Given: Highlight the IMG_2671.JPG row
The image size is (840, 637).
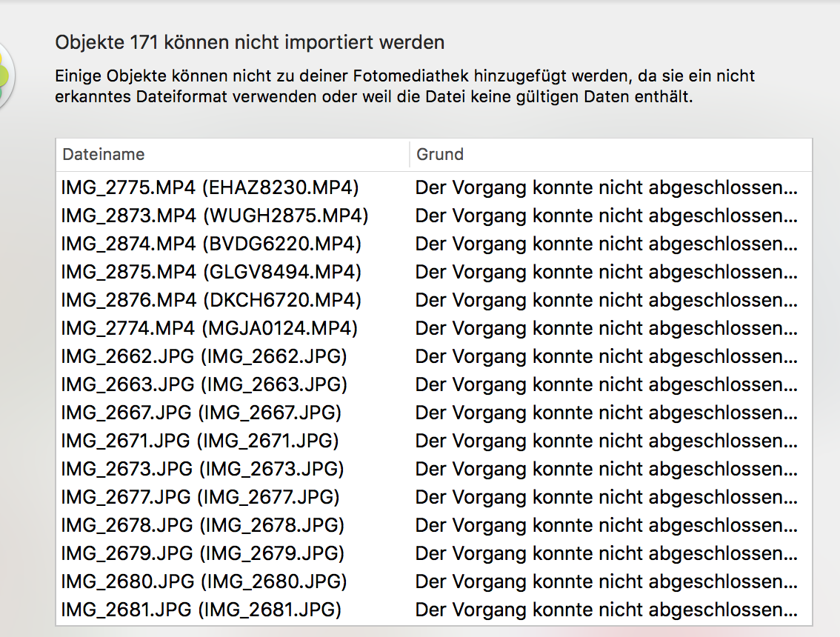Looking at the screenshot, I should tap(200, 441).
